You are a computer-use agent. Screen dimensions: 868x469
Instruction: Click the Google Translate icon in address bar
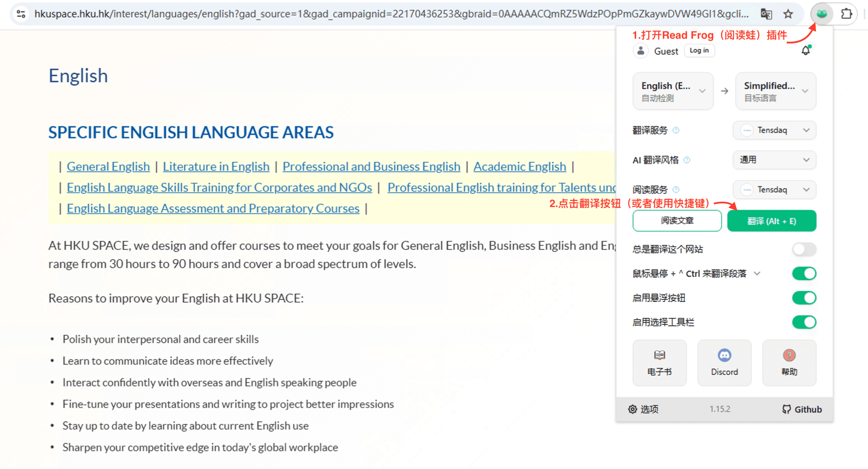pyautogui.click(x=766, y=14)
